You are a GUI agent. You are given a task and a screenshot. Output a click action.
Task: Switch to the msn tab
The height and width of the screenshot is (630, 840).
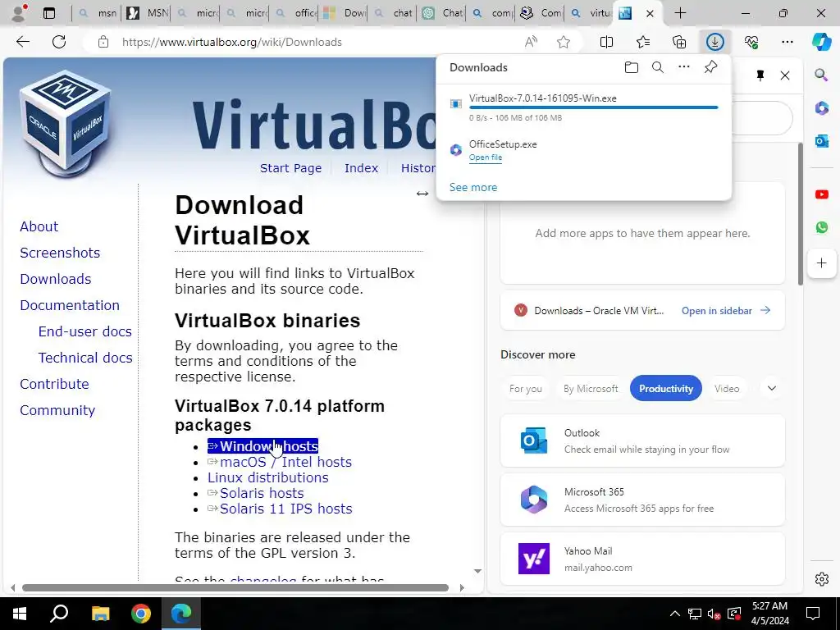click(x=98, y=13)
